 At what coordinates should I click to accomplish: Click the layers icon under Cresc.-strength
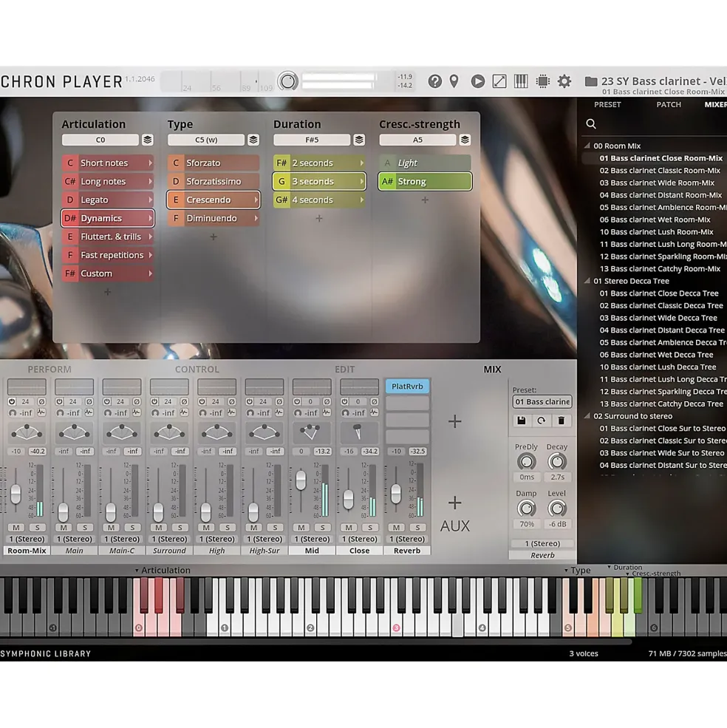pyautogui.click(x=465, y=140)
